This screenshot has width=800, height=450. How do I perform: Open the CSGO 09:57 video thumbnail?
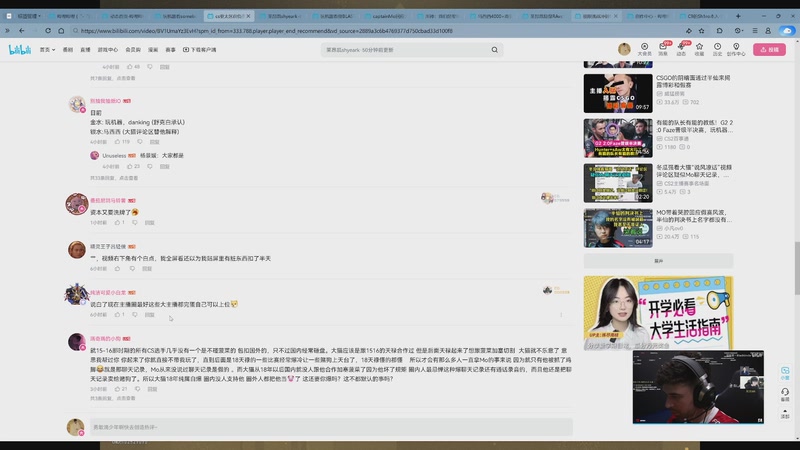point(618,93)
